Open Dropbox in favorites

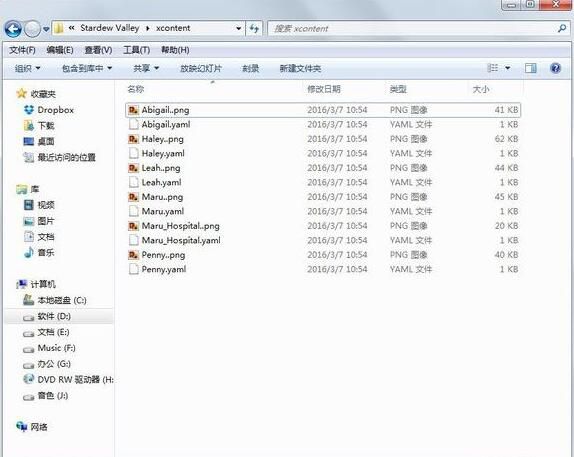point(55,110)
